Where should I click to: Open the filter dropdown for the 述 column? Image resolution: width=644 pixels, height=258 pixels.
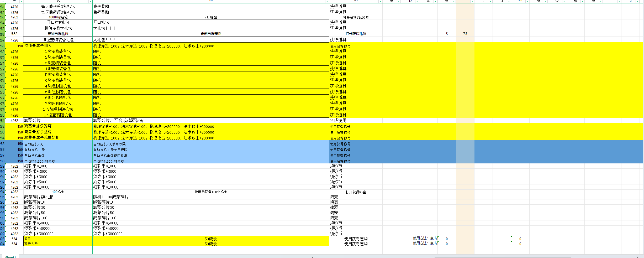pyautogui.click(x=327, y=2)
